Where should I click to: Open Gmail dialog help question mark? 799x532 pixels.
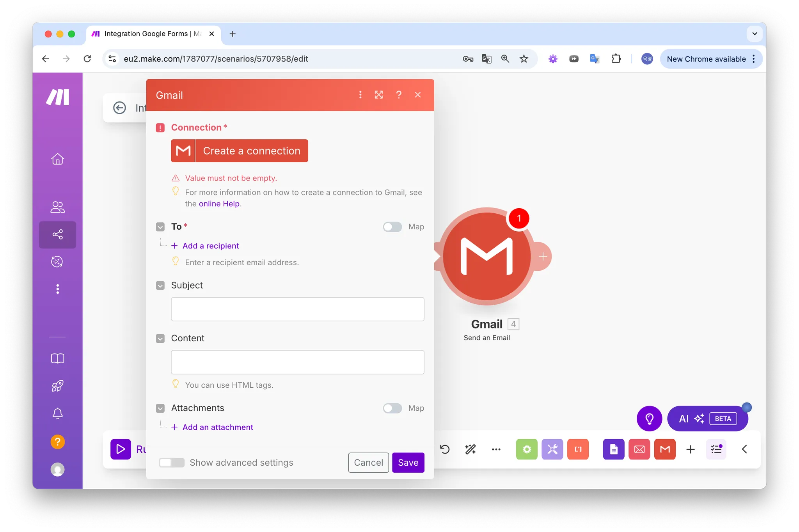click(x=399, y=95)
